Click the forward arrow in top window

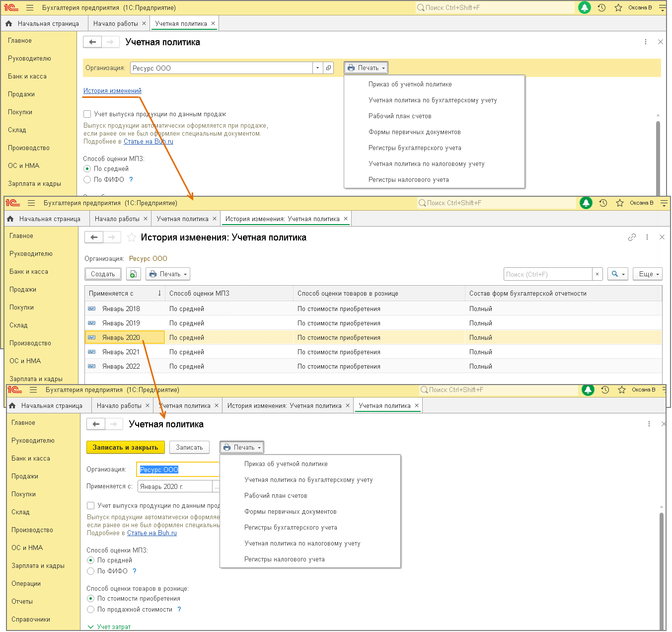tap(110, 42)
